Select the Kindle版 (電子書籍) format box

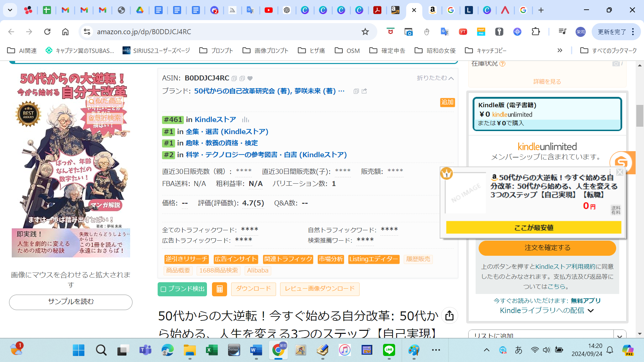pyautogui.click(x=547, y=114)
